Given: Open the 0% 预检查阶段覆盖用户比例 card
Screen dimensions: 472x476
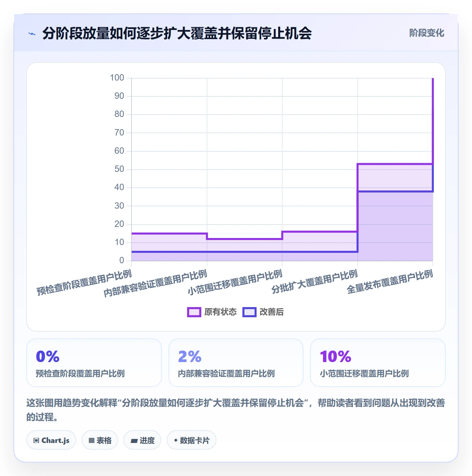Looking at the screenshot, I should point(94,363).
